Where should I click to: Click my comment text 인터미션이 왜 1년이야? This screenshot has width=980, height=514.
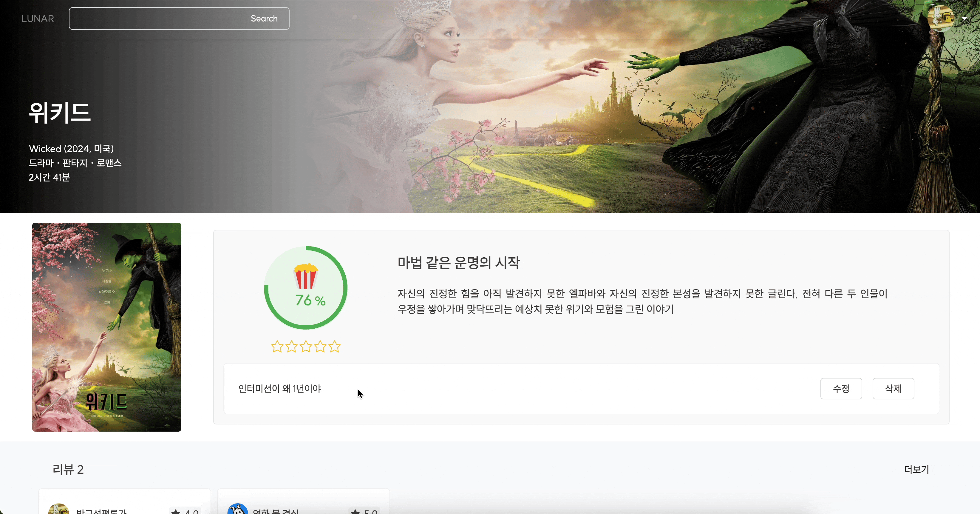[280, 389]
